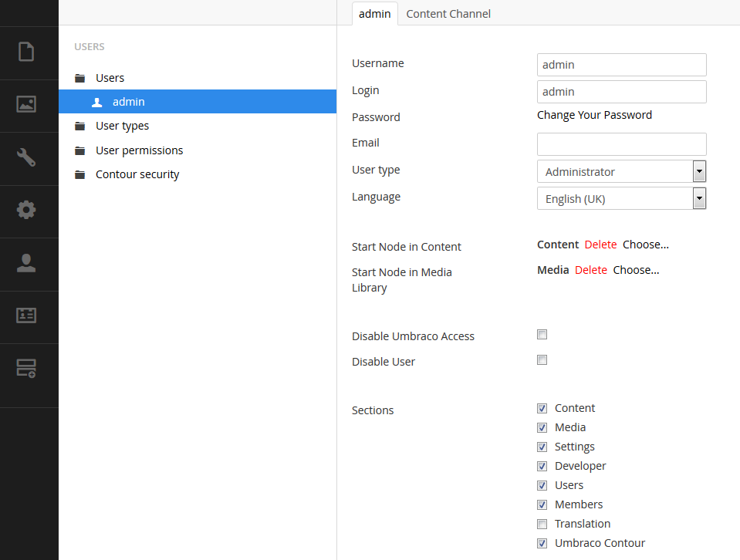Switch to the admin tab
This screenshot has width=740, height=560.
click(x=375, y=14)
